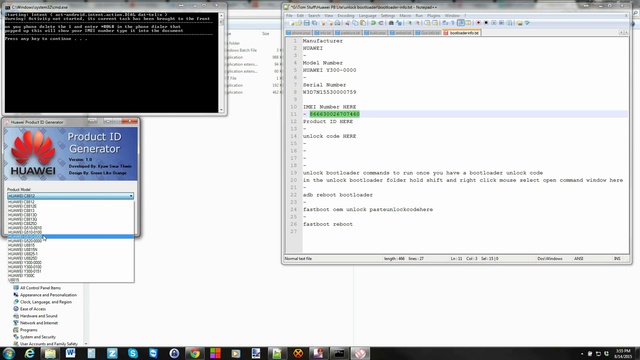640x360 pixels.
Task: Click the 'fastboot oem unlock pasteunlockcodehere' line
Action: pyautogui.click(x=368, y=209)
